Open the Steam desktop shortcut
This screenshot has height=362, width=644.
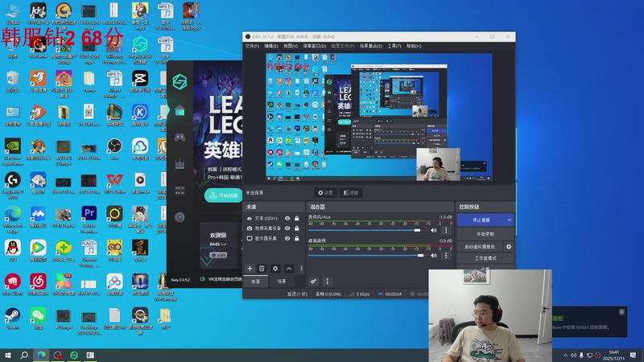(12, 318)
